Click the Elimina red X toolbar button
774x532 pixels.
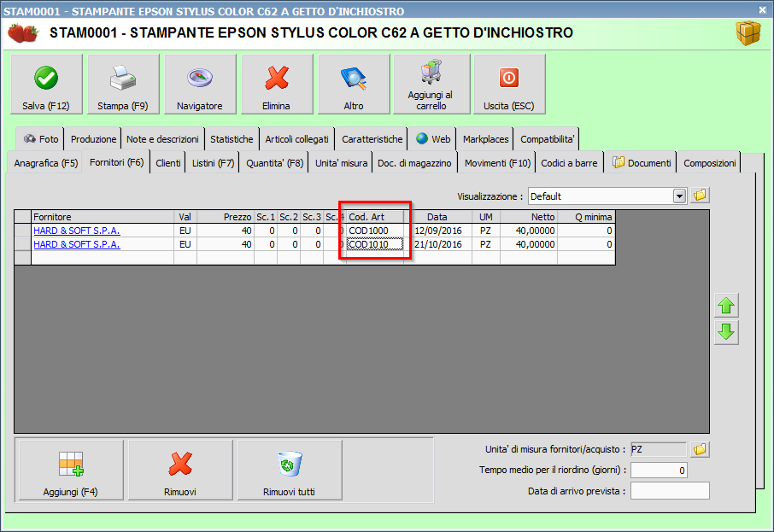click(277, 84)
